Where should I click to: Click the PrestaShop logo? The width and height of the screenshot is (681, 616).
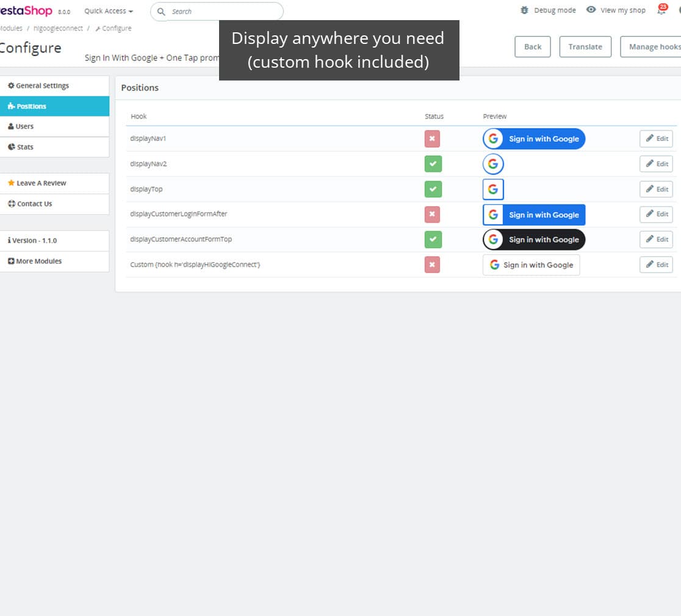coord(26,10)
